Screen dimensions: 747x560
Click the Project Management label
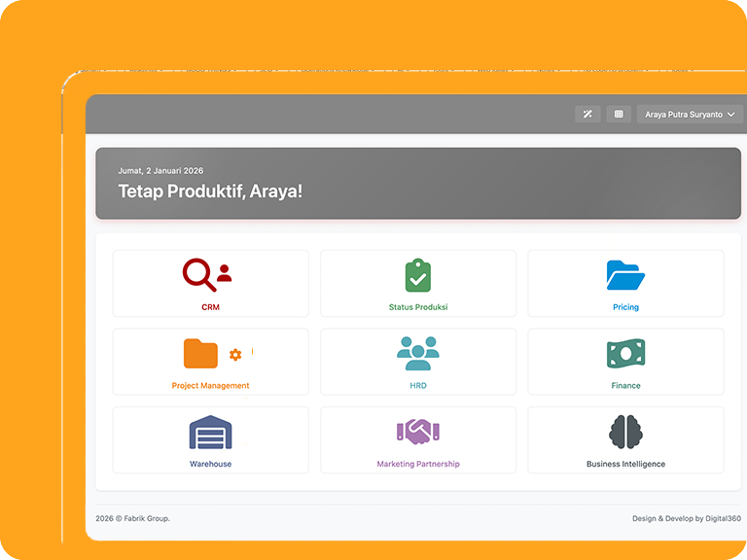[x=210, y=386]
